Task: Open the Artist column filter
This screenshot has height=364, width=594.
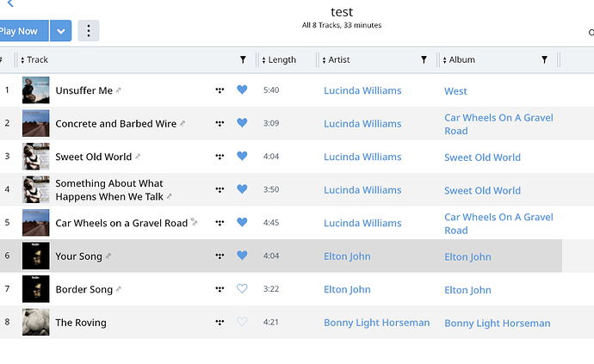Action: click(424, 60)
